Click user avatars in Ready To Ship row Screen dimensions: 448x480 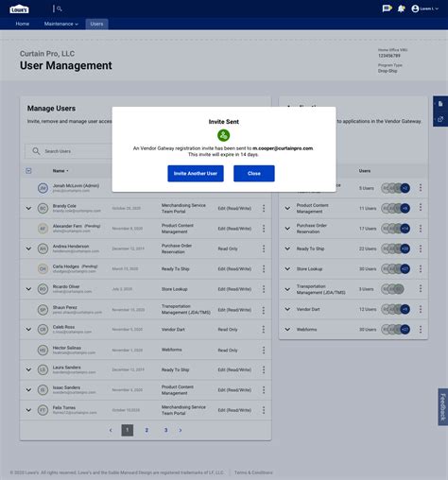395,249
